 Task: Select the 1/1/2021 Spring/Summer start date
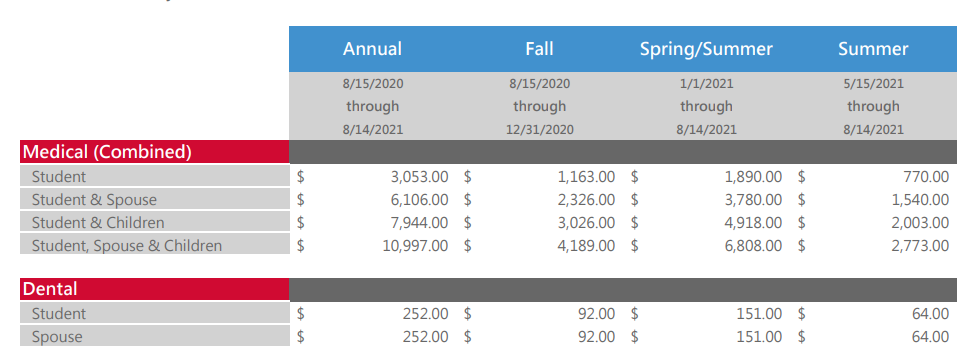point(706,84)
